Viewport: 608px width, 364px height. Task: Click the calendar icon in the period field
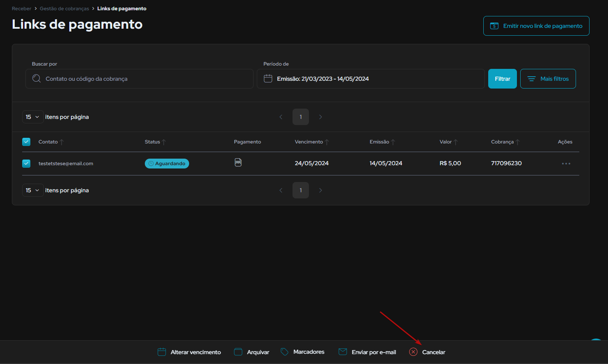coord(268,78)
